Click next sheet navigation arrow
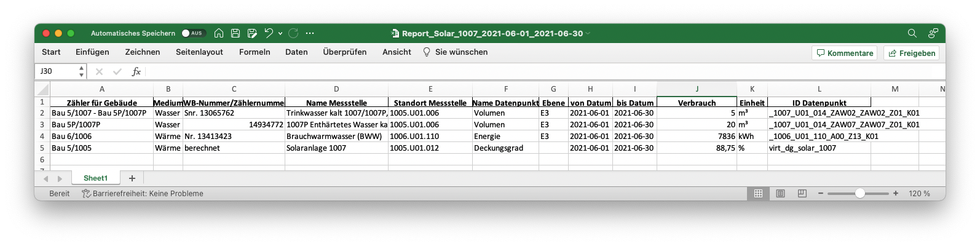This screenshot has width=980, height=246. [x=60, y=179]
